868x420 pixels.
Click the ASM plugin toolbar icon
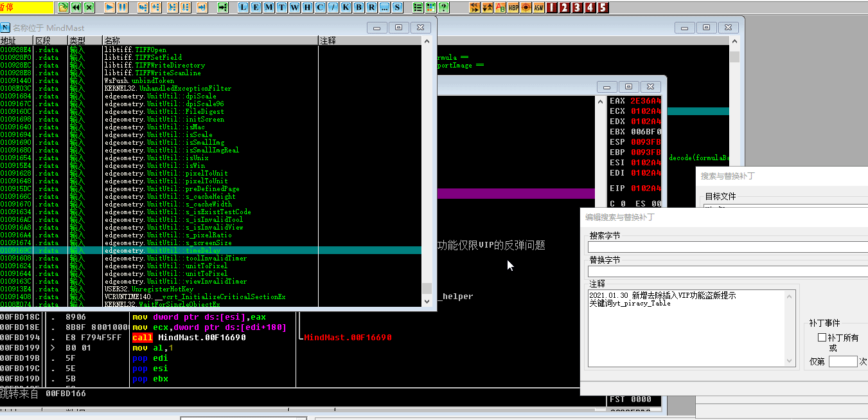539,8
